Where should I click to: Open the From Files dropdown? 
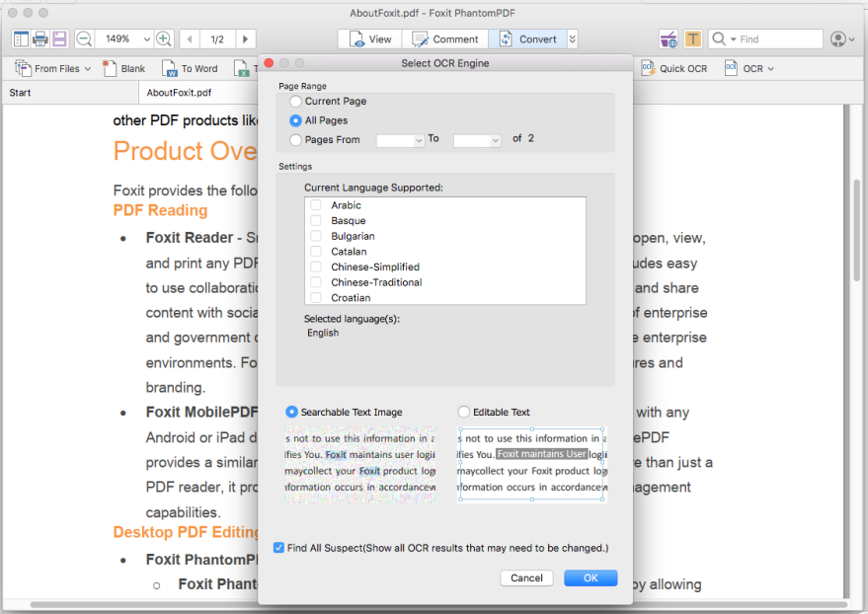[x=52, y=68]
